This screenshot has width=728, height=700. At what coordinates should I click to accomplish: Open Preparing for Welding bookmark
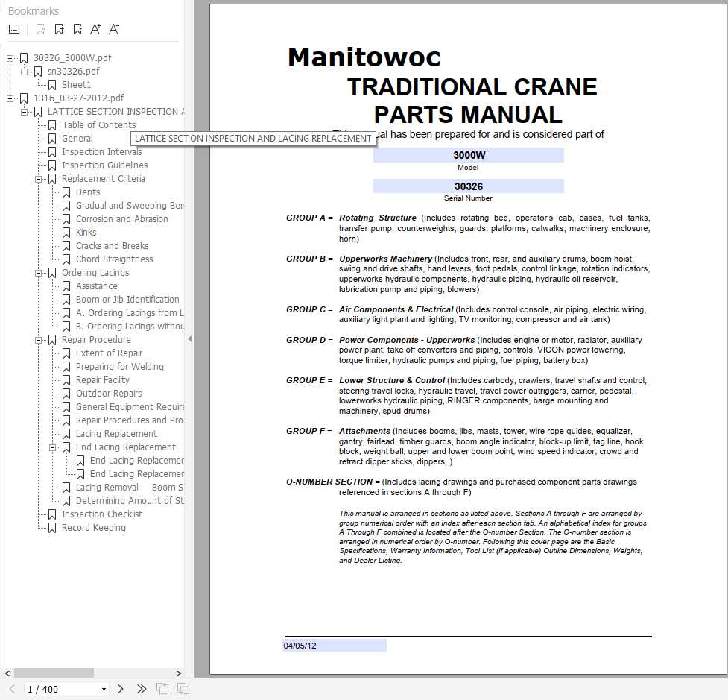point(120,367)
